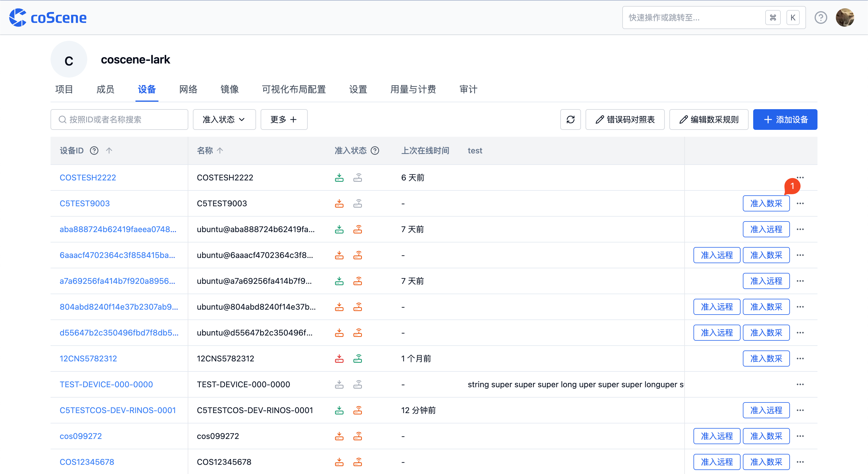Click the '12 分钟前' last online cell
This screenshot has width=868, height=474.
418,410
